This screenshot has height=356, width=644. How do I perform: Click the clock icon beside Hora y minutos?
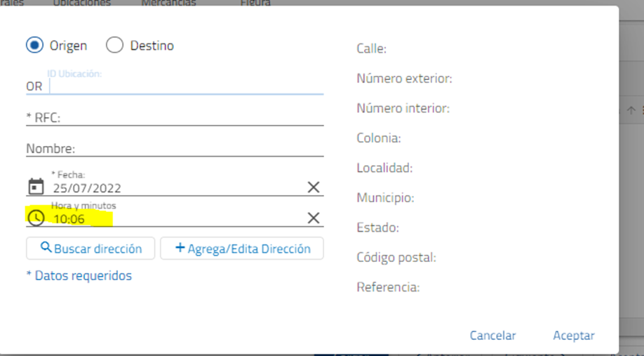35,218
